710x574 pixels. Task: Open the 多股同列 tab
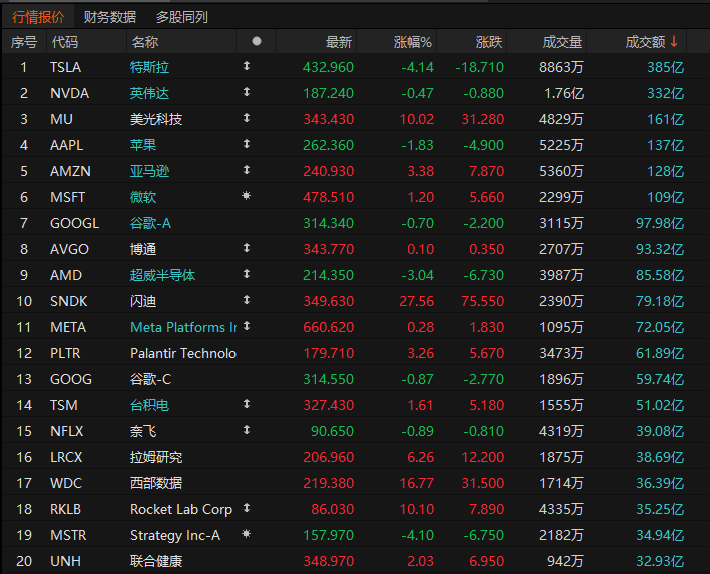click(182, 17)
